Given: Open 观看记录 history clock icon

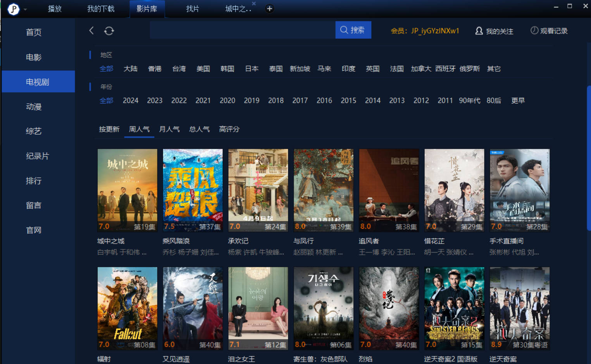Looking at the screenshot, I should coord(549,31).
